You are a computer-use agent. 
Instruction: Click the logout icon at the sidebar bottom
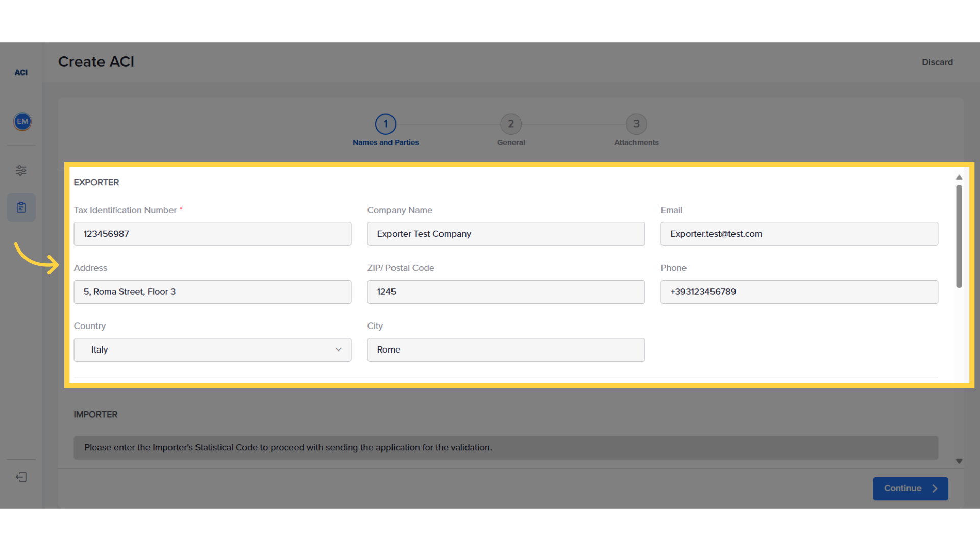click(x=21, y=477)
